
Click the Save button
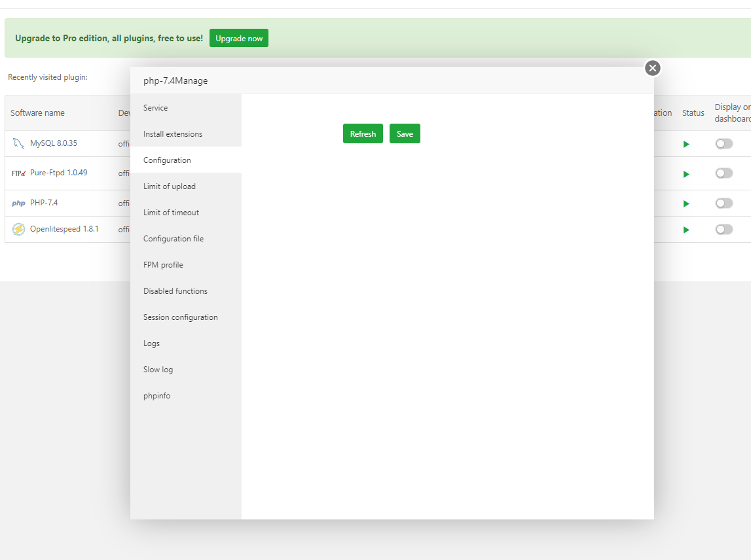pyautogui.click(x=405, y=133)
